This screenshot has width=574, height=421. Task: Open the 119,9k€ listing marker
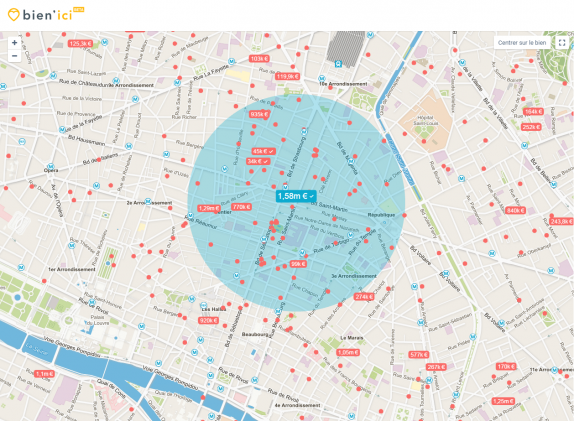tap(287, 77)
